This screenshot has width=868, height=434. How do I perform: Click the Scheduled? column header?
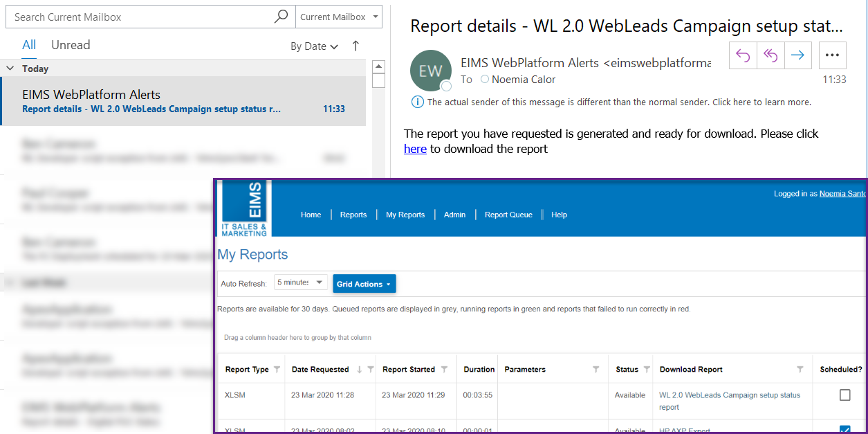(x=841, y=370)
